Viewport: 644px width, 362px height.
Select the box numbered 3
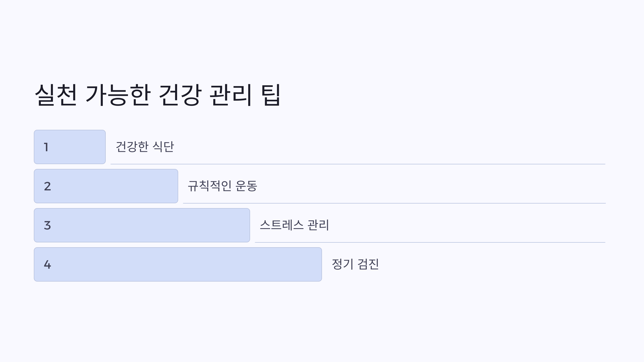pyautogui.click(x=142, y=225)
